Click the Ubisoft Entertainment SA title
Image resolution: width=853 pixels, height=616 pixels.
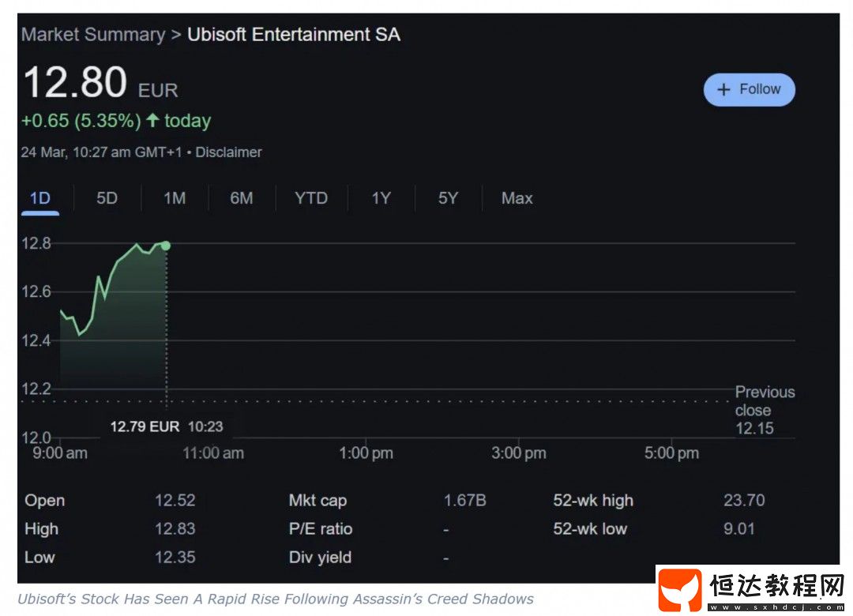294,35
